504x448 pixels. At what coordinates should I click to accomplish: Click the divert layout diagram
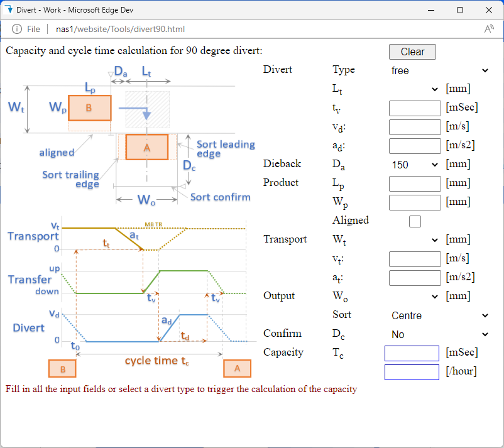(x=131, y=136)
